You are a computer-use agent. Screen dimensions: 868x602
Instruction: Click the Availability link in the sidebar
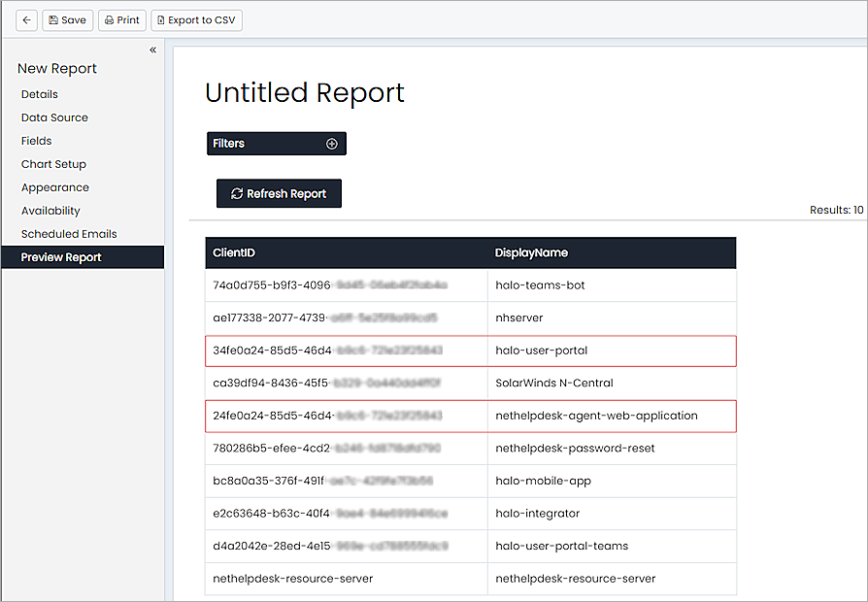coord(50,211)
